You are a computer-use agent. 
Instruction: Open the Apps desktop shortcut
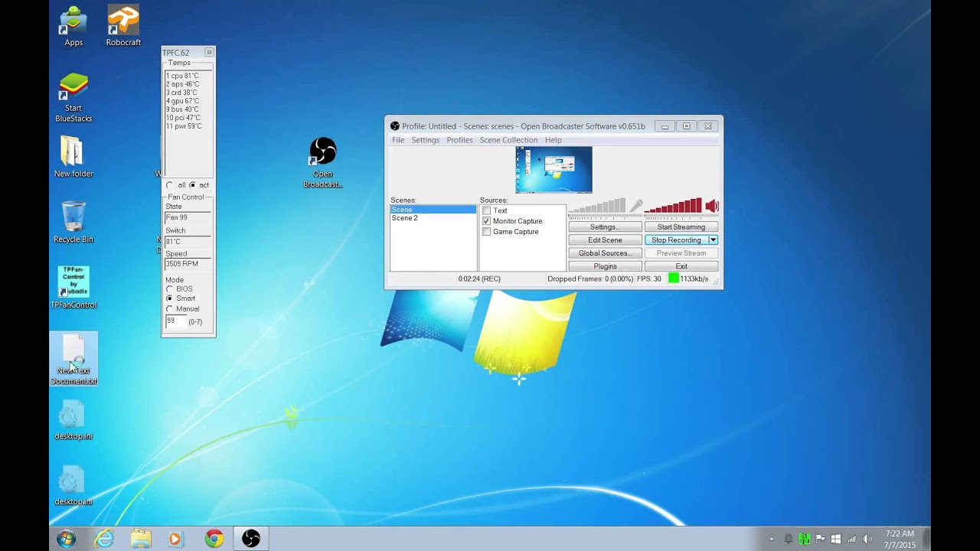73,27
